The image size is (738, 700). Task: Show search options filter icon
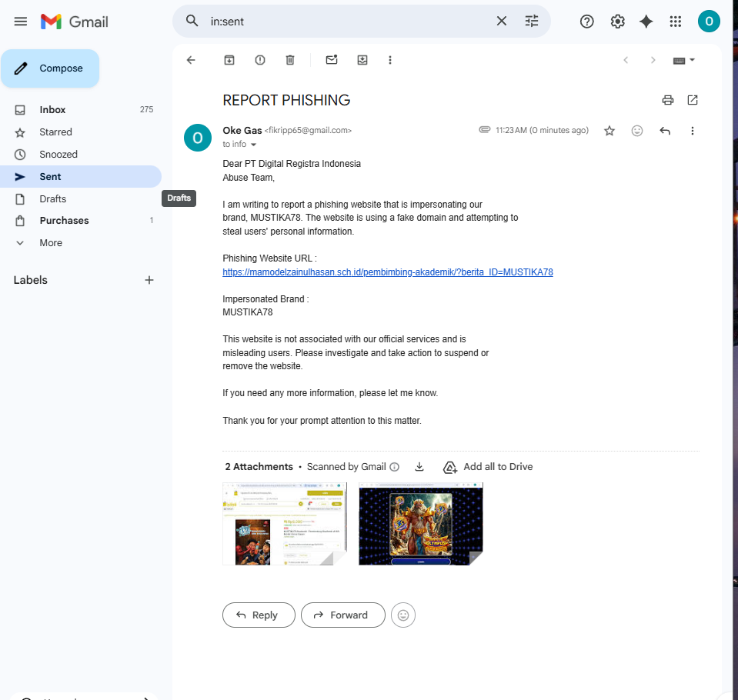pyautogui.click(x=532, y=21)
